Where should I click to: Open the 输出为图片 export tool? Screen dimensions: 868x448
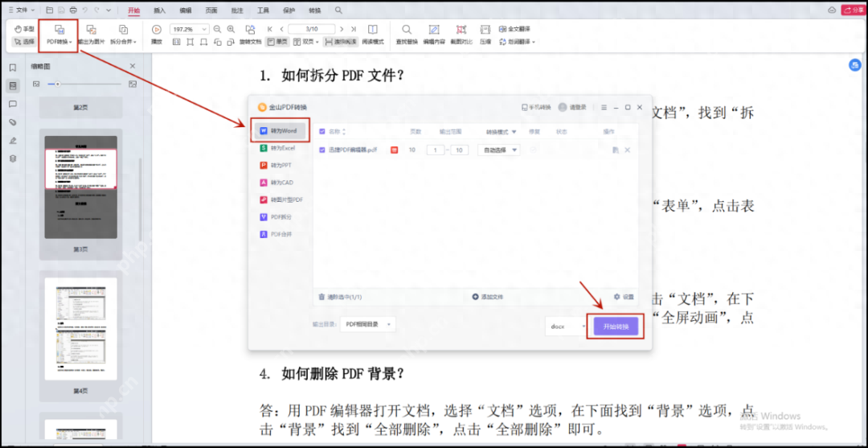point(92,35)
